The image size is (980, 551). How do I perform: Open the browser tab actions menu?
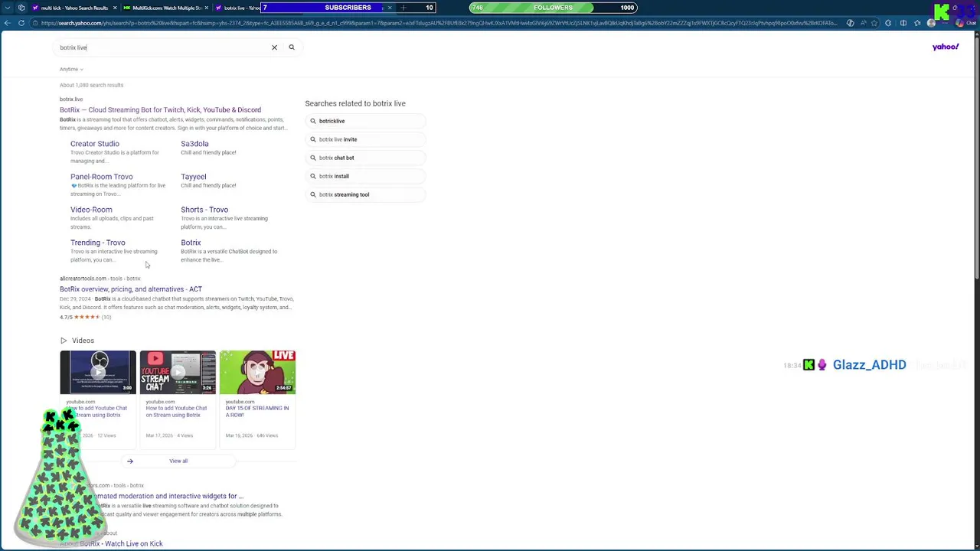(7, 8)
